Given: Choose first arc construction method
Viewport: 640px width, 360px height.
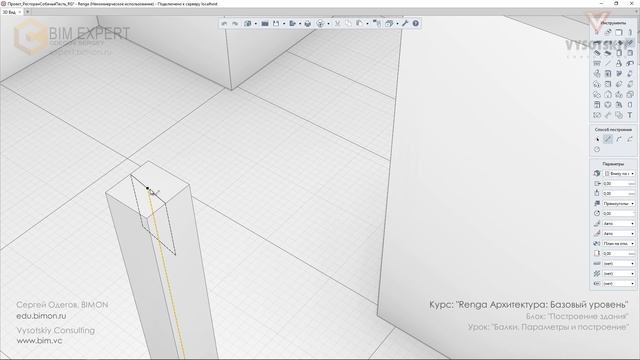Looking at the screenshot, I should click(x=619, y=139).
